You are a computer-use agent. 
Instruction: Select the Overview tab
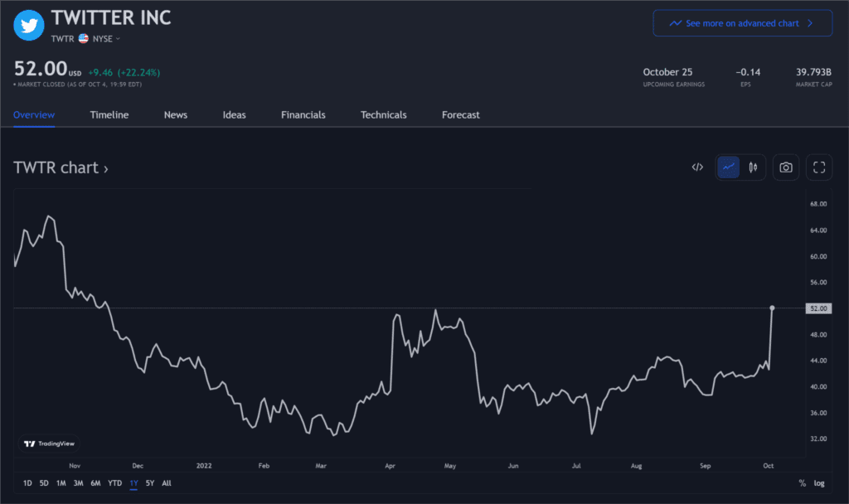click(33, 114)
